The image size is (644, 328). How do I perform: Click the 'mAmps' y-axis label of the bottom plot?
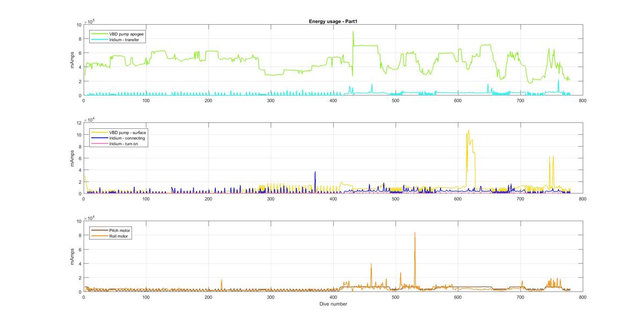[73, 257]
